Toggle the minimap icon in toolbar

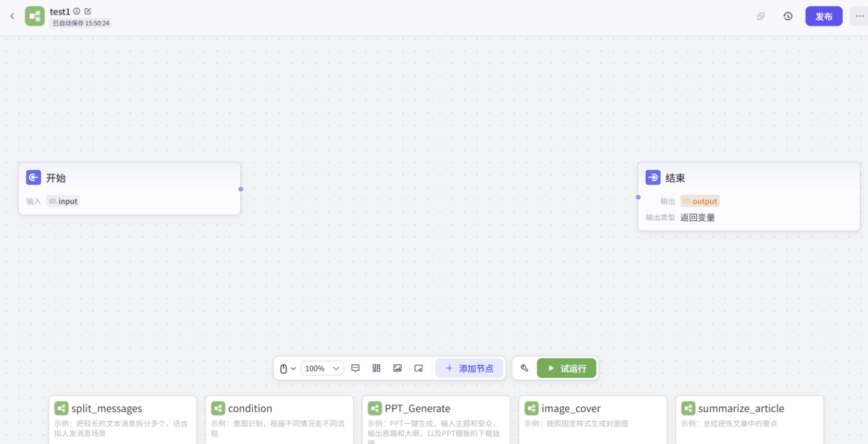[418, 368]
